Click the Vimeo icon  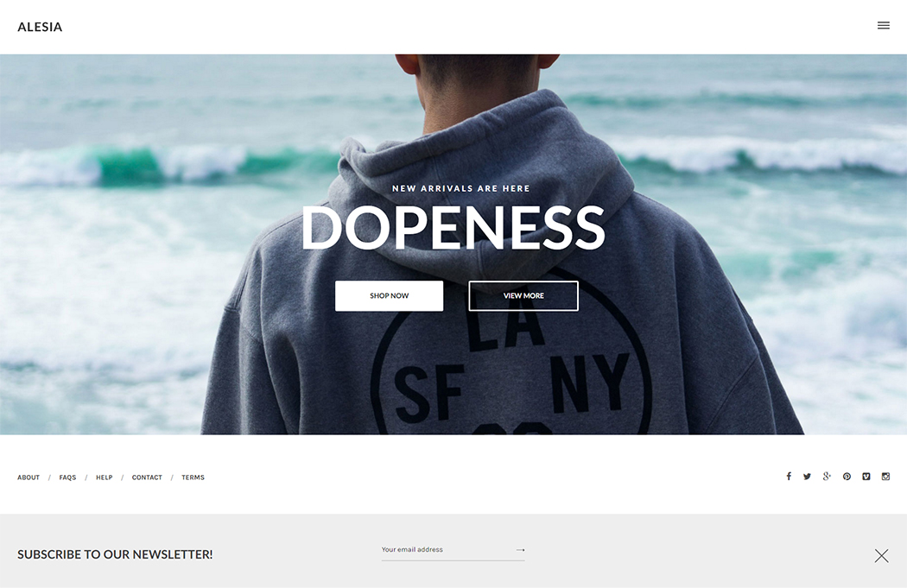[x=866, y=477]
